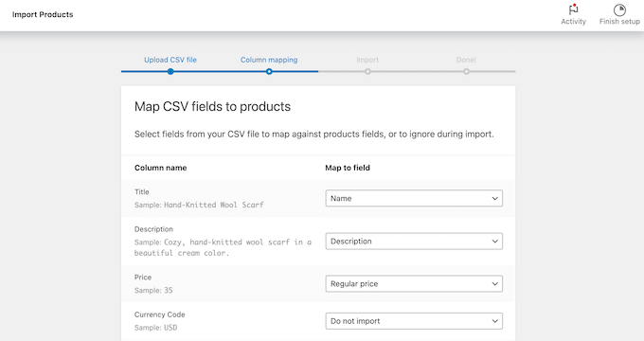Click the Sample: USD value
Screen dimensions: 644x341
[x=155, y=328]
